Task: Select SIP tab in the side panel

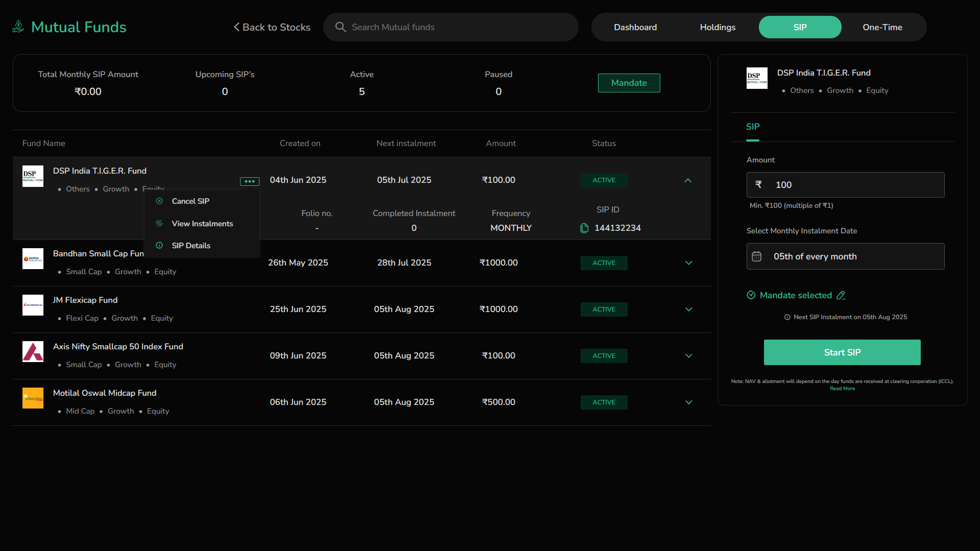Action: click(753, 127)
